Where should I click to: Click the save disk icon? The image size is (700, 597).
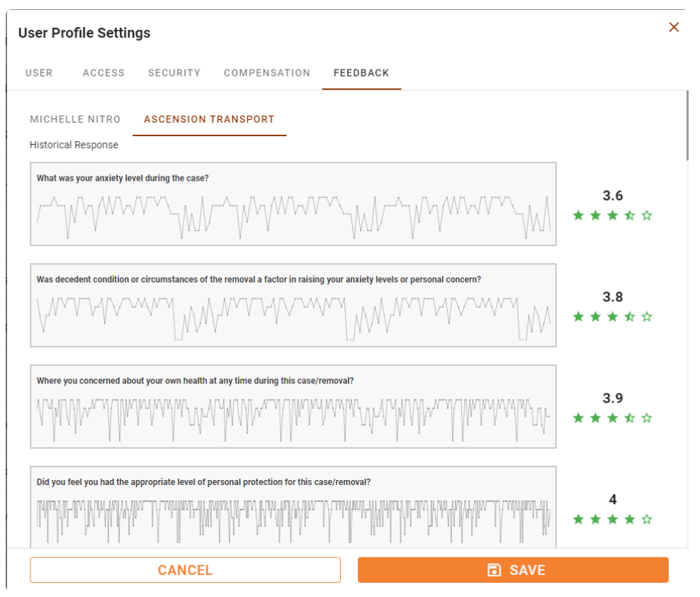point(495,570)
